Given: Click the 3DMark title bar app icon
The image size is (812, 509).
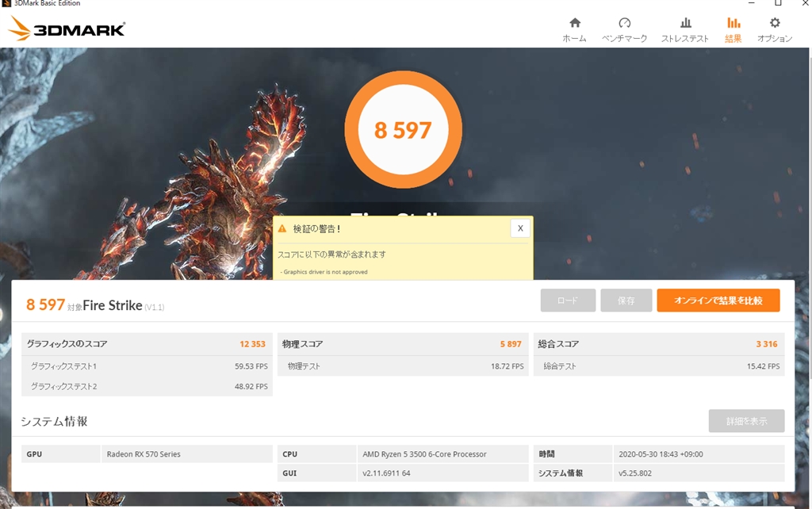Looking at the screenshot, I should 6,3.
